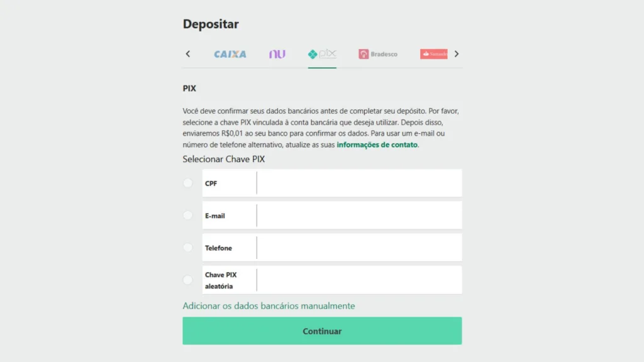The height and width of the screenshot is (362, 644).
Task: Click Adicionar os dados bancários manualmente
Action: click(269, 305)
